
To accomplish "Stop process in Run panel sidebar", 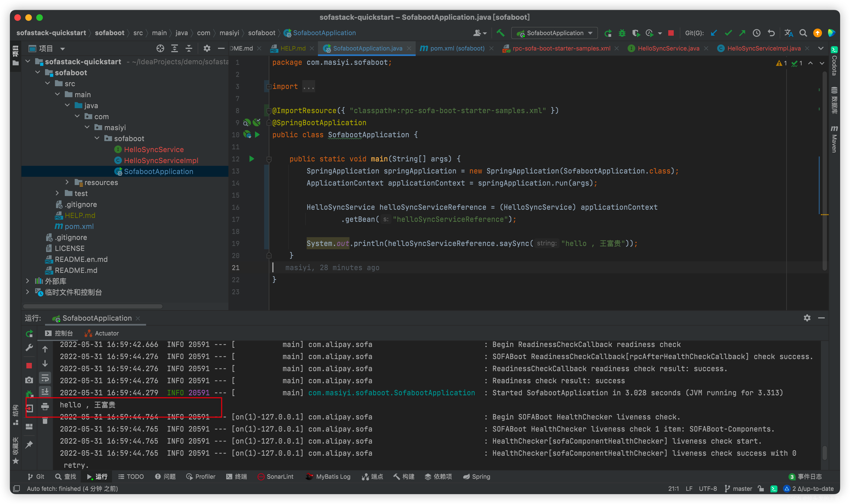I will click(x=29, y=365).
